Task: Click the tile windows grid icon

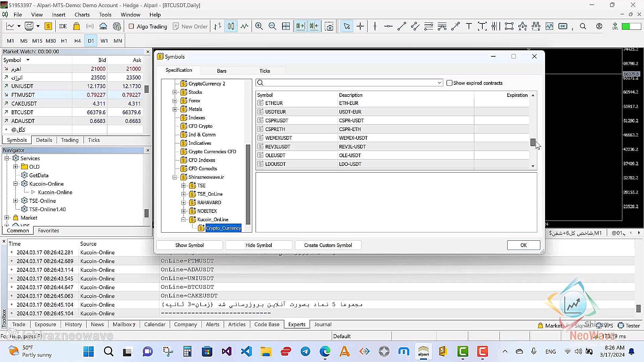Action: (x=286, y=26)
